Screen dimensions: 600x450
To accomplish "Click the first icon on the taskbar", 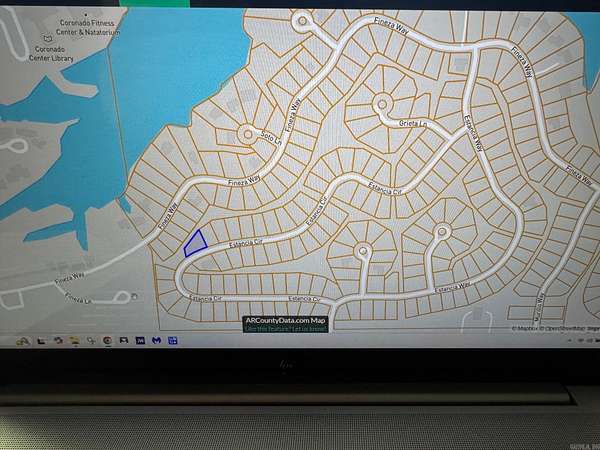I will (x=22, y=340).
